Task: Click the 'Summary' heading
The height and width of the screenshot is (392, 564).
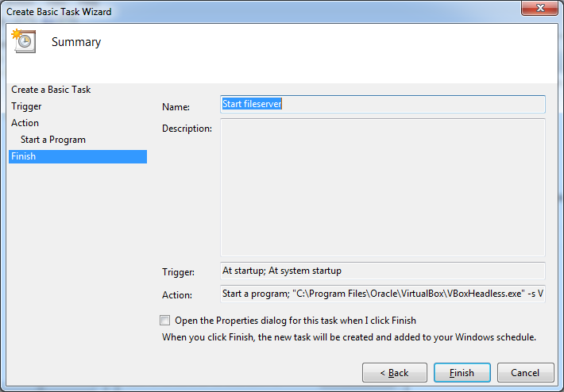Action: [x=76, y=42]
